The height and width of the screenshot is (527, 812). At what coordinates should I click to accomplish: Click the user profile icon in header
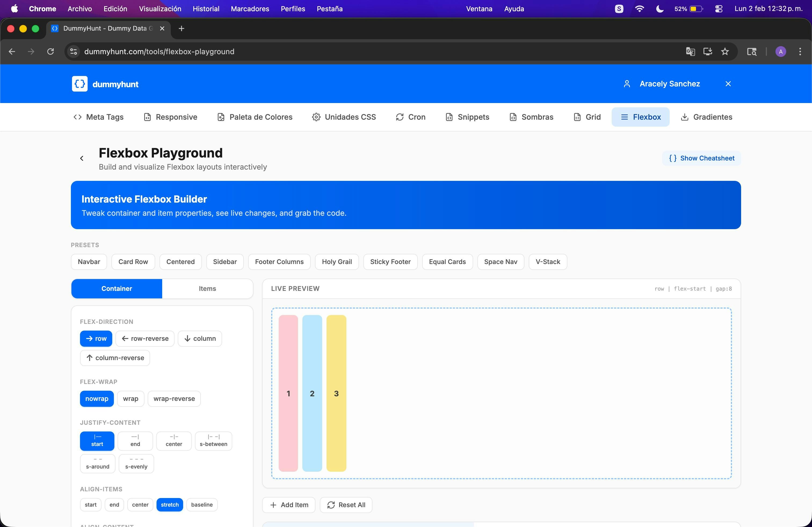tap(627, 84)
